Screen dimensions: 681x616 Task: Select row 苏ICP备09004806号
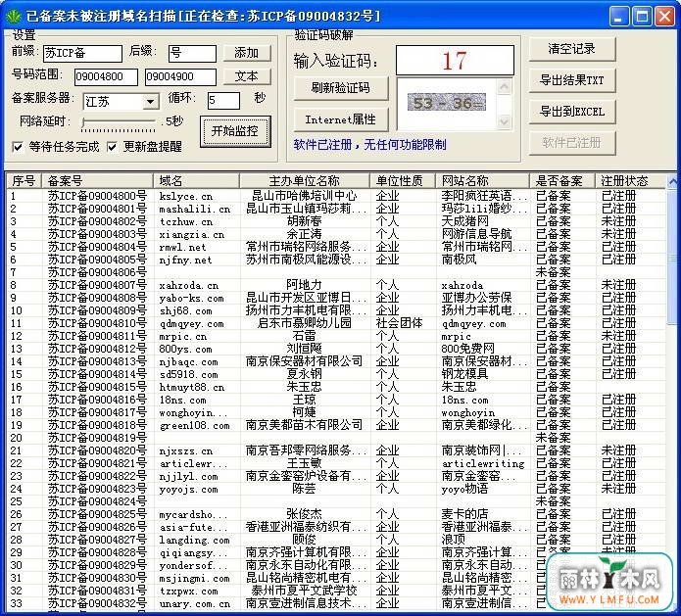tap(336, 272)
